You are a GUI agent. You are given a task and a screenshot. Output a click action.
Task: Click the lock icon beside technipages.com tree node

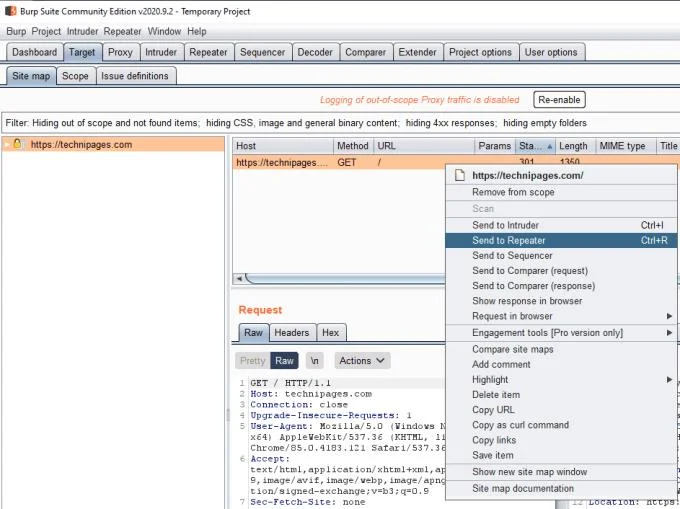click(17, 144)
